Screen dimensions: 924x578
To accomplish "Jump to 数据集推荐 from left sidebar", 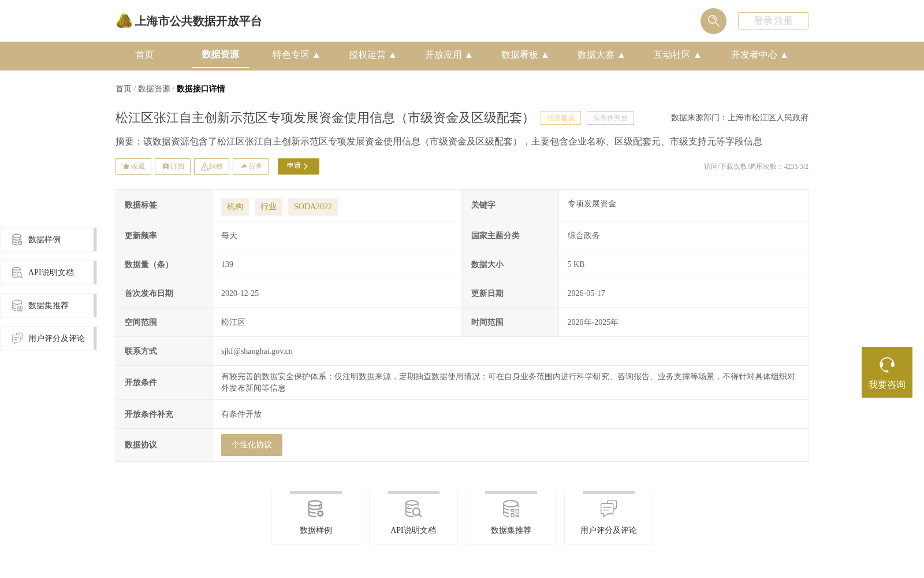I will tap(49, 306).
